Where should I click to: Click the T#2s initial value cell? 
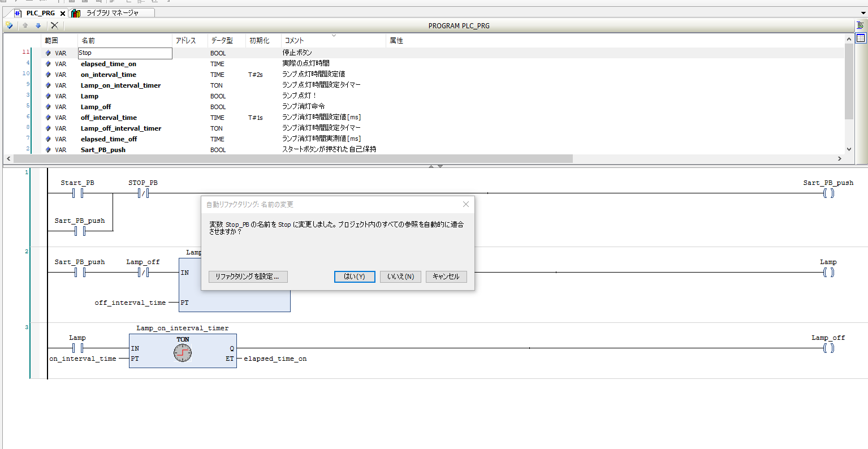pos(256,75)
